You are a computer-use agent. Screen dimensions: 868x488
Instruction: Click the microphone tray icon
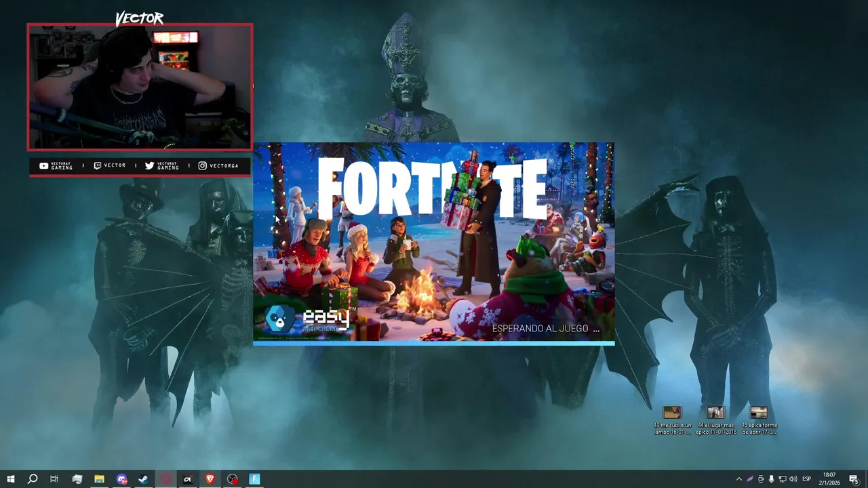click(x=771, y=479)
